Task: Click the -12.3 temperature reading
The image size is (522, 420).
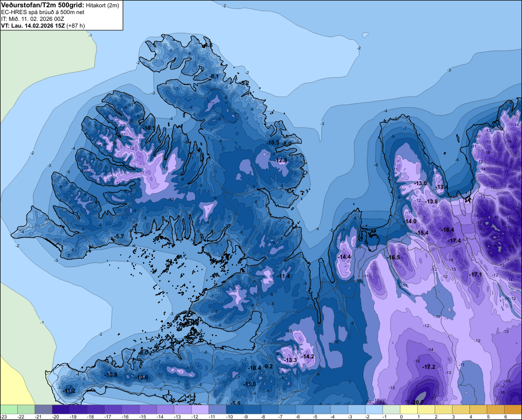Action: 281,160
